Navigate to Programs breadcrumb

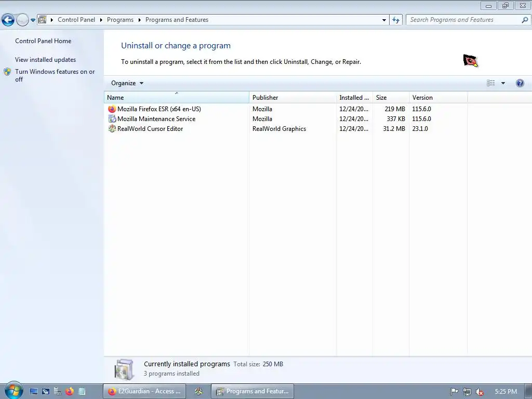(120, 20)
